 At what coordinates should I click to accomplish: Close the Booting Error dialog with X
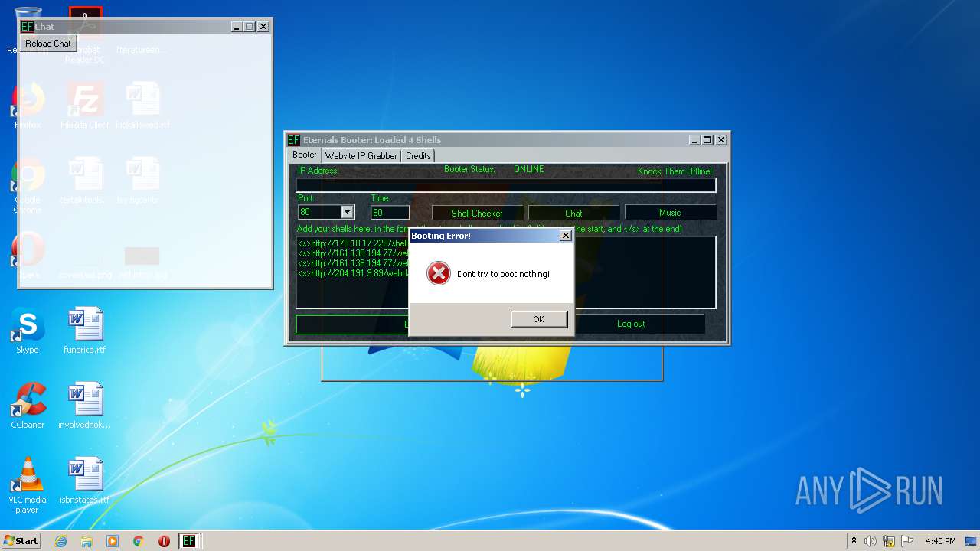(565, 236)
